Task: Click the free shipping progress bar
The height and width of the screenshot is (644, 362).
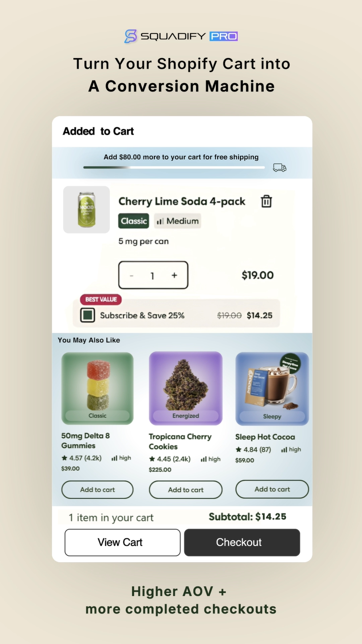Action: (x=174, y=168)
